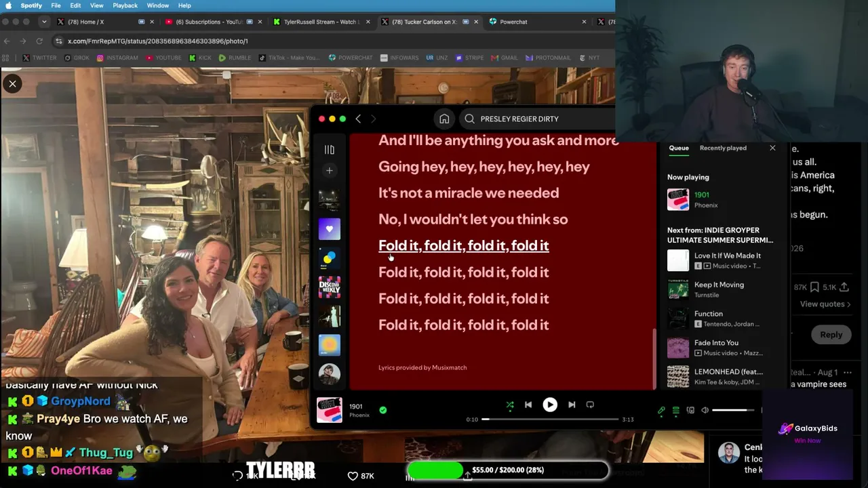Bookmark the X post
Screen dimensions: 868x488
tap(814, 287)
